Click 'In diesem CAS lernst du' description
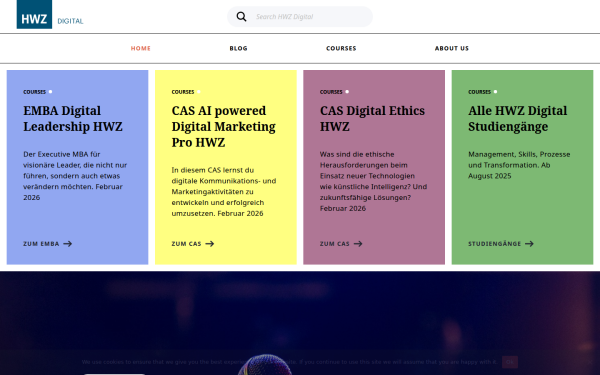The height and width of the screenshot is (375, 600). click(223, 191)
